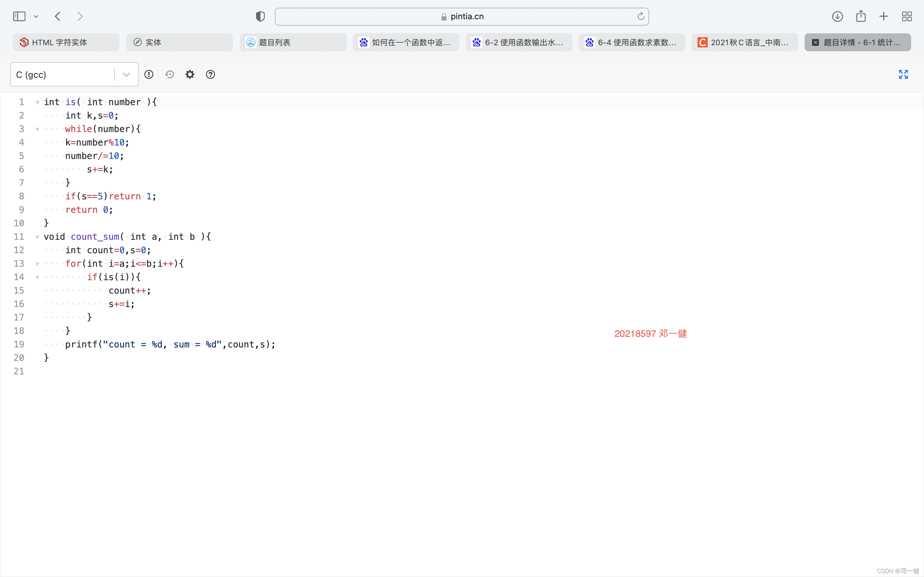Viewport: 924px width, 577px height.
Task: Open the submission history clock icon
Action: click(169, 74)
